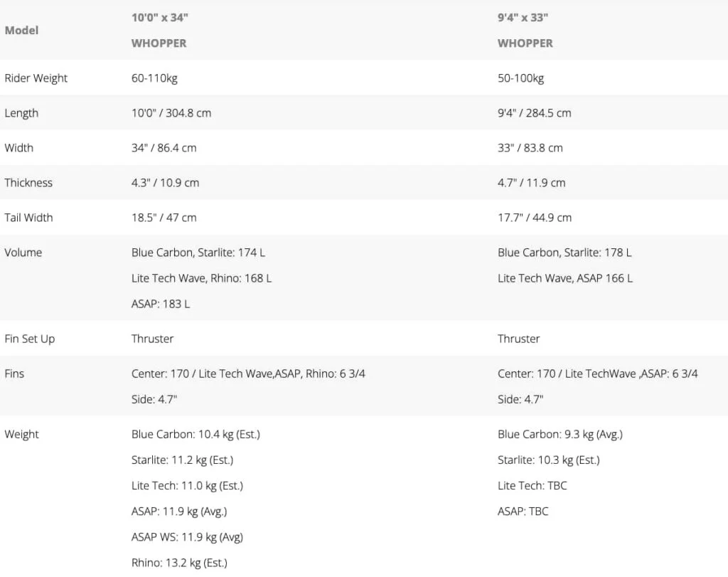Select the 10'0" x 34" WHOPPER column header
Viewport: 728px width, 577px height.
point(159,30)
